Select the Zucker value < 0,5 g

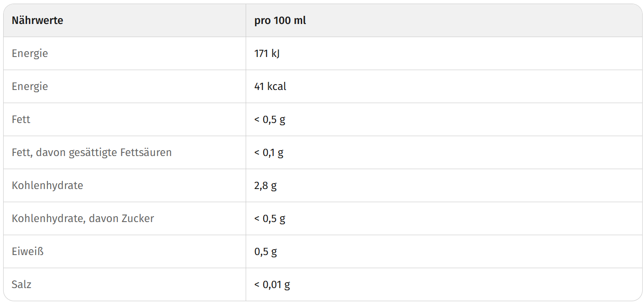click(270, 219)
